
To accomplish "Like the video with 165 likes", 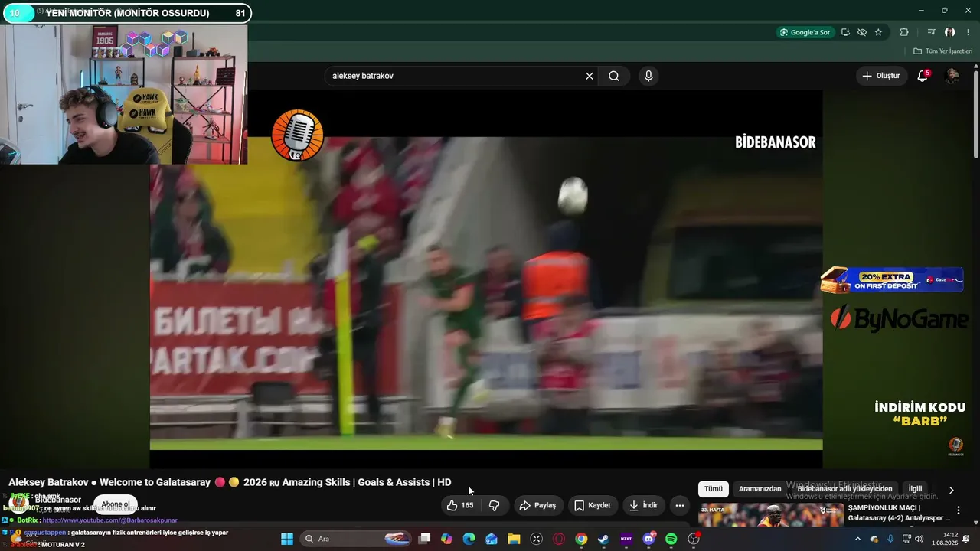I will (x=460, y=505).
